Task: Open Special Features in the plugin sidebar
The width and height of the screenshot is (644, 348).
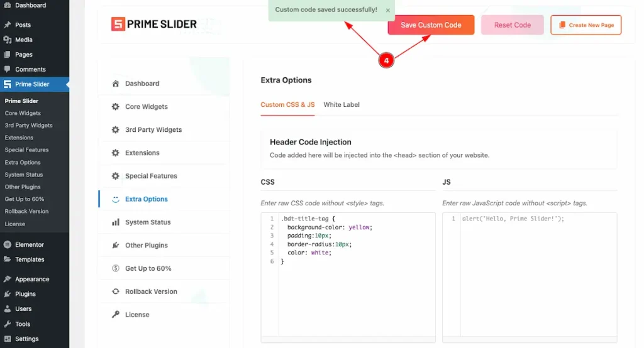Action: [x=151, y=176]
